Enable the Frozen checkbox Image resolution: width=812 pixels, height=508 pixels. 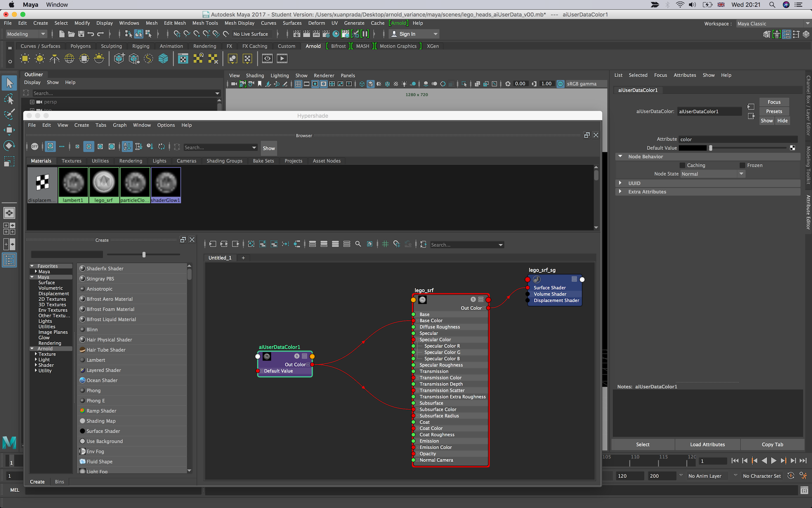click(x=742, y=165)
